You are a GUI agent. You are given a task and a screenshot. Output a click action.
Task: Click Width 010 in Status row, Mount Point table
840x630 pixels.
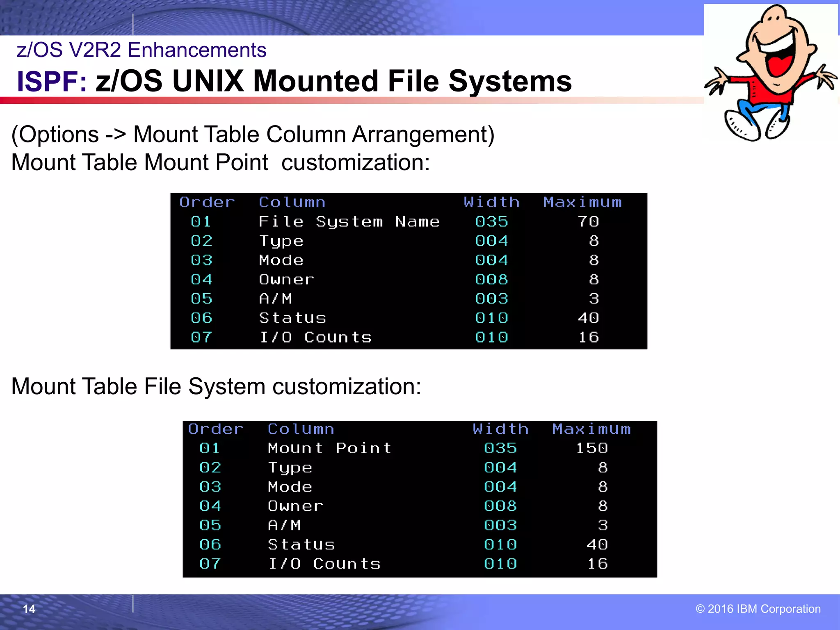coord(500,545)
